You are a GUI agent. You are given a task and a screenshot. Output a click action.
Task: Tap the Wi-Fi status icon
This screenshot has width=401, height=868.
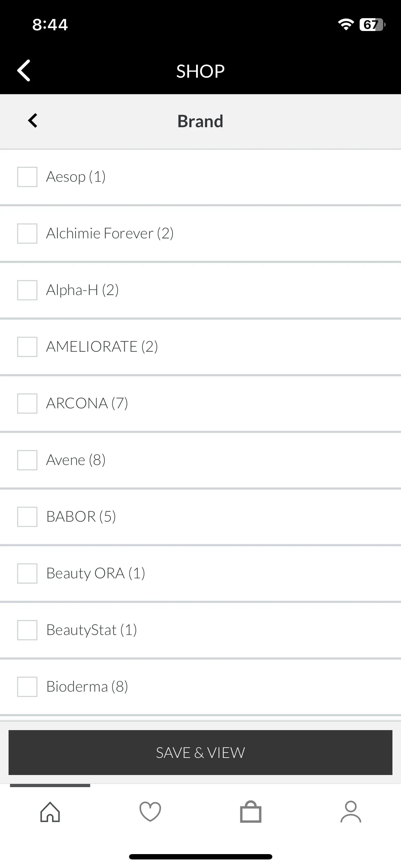point(346,25)
